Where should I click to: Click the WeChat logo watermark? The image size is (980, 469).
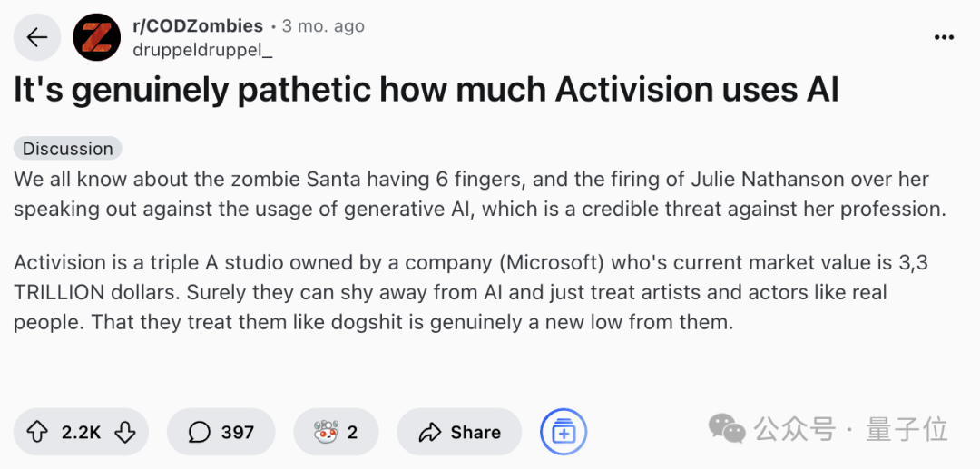[728, 428]
